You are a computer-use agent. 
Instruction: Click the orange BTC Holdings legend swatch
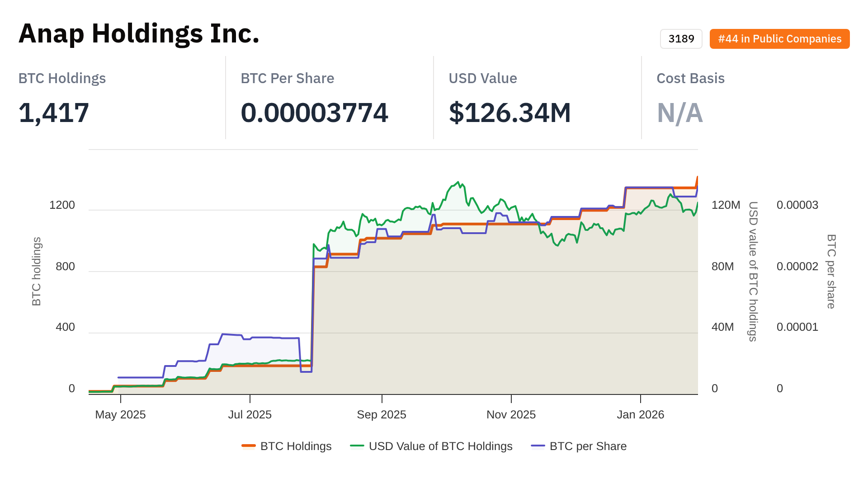coord(249,446)
